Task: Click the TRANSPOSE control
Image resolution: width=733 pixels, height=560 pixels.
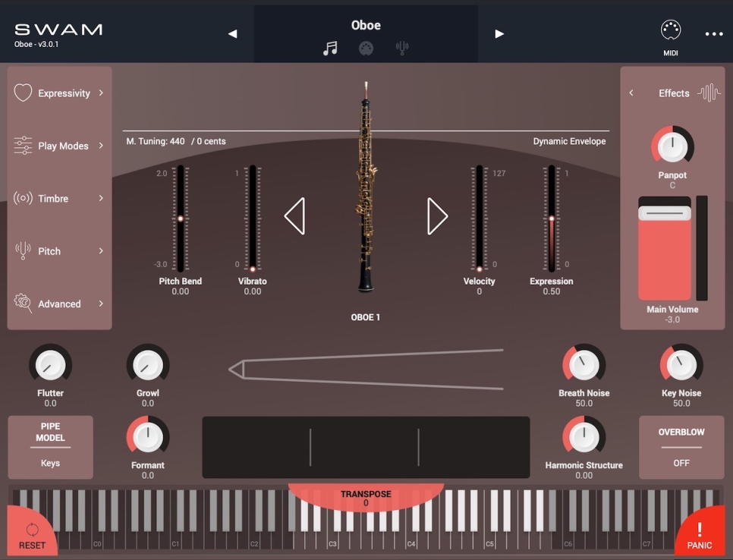Action: tap(366, 498)
